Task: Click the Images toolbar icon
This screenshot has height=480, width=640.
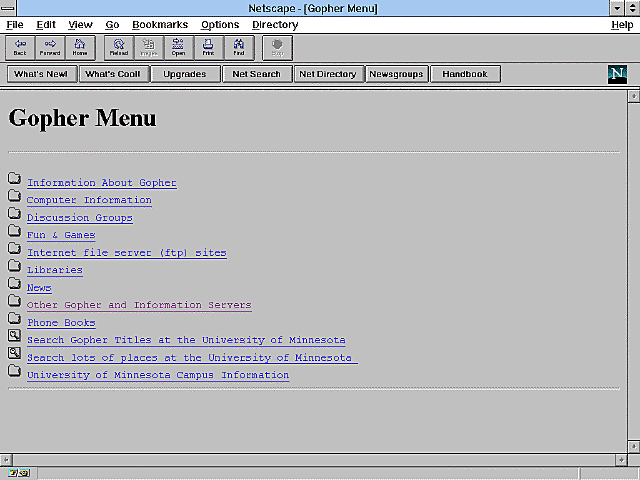Action: pyautogui.click(x=149, y=48)
